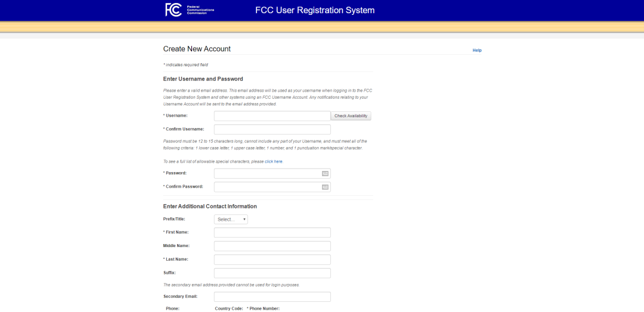Click the 'Enter Additional Contact Information' heading

click(x=210, y=207)
